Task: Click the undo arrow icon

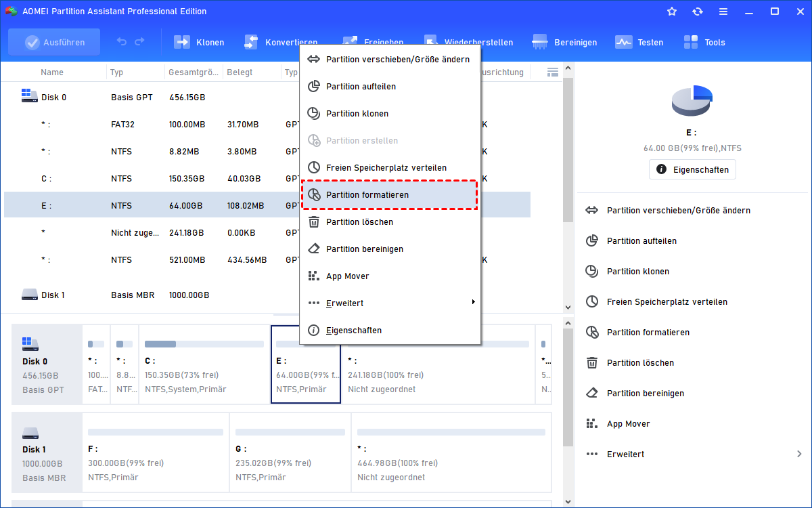Action: tap(122, 42)
